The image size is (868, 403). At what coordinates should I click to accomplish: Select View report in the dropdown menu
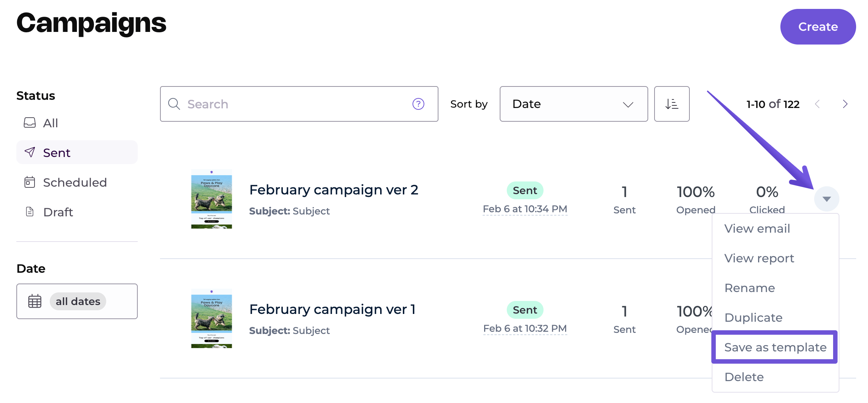click(759, 258)
